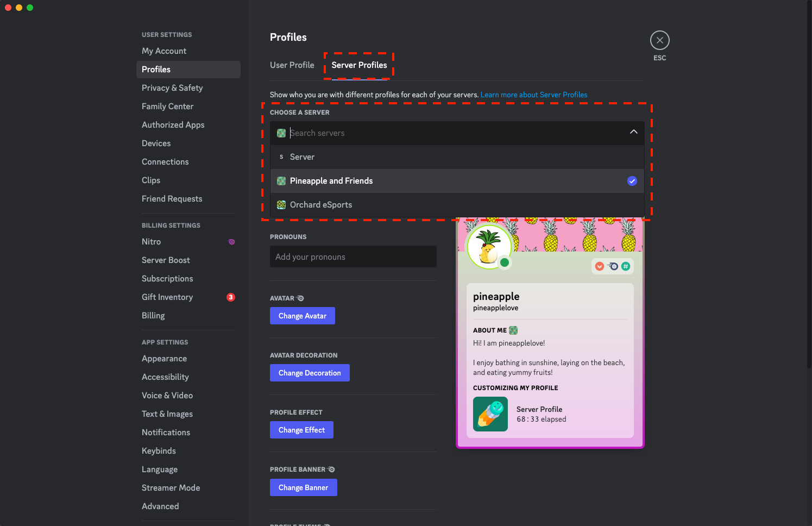Open Notifications settings
This screenshot has width=812, height=526.
tap(188, 433)
